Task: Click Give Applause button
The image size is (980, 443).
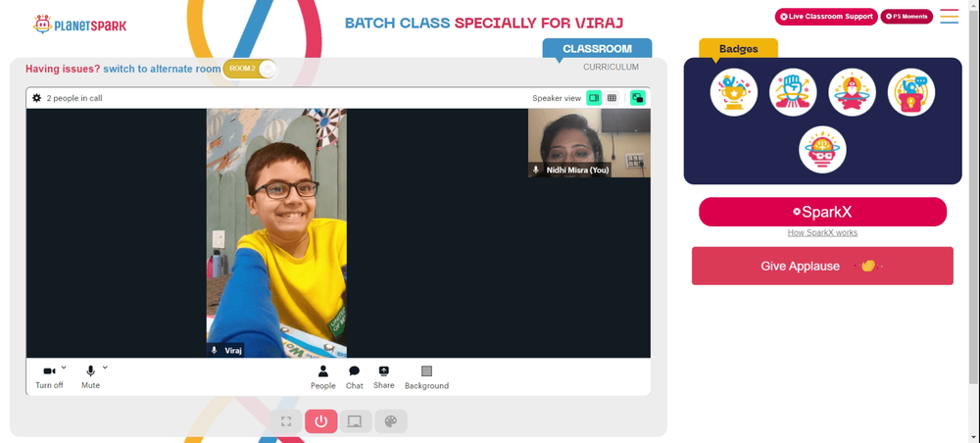Action: (x=822, y=266)
